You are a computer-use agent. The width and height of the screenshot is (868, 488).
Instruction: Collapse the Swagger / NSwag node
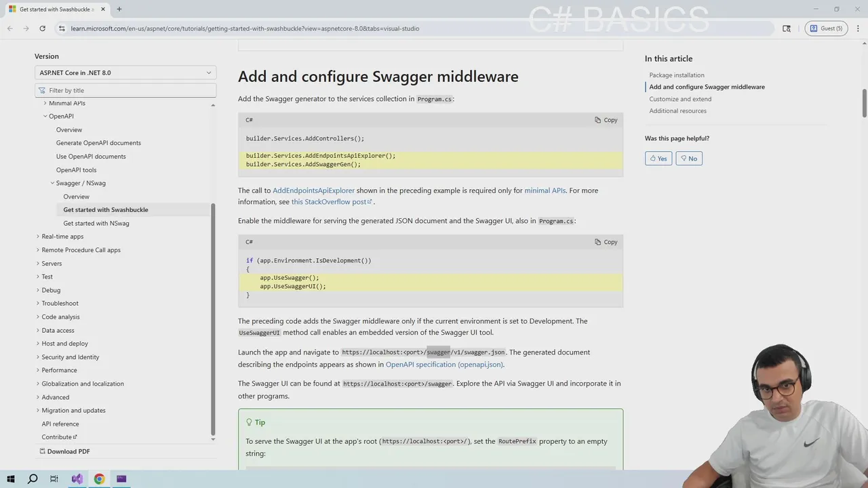(53, 183)
